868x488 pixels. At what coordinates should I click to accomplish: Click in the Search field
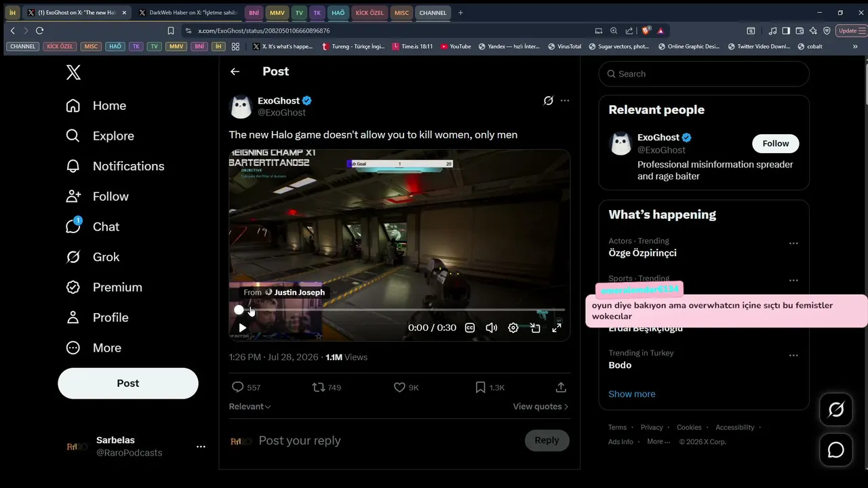[704, 74]
